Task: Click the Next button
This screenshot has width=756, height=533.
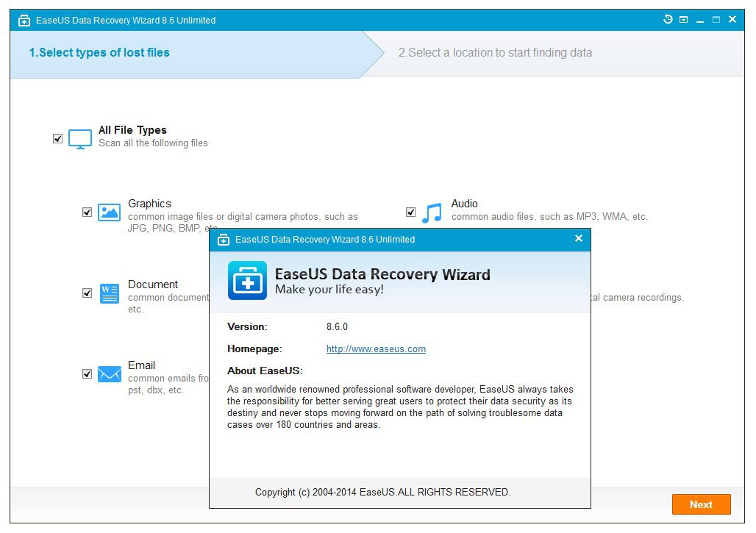Action: pos(702,504)
